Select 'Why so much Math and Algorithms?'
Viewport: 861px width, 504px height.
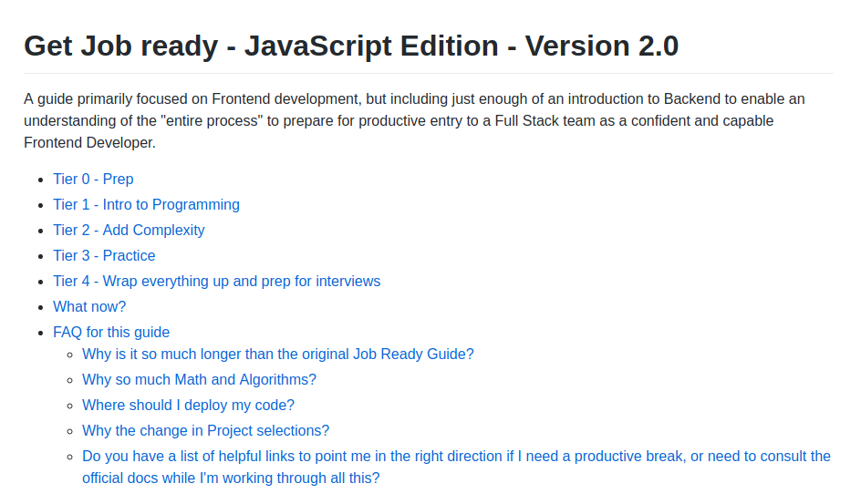click(199, 380)
